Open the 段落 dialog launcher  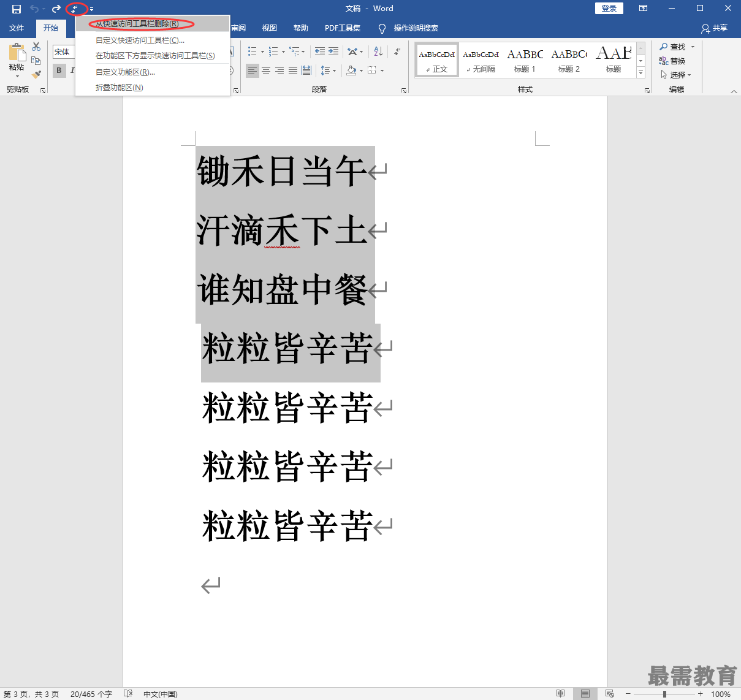(404, 90)
